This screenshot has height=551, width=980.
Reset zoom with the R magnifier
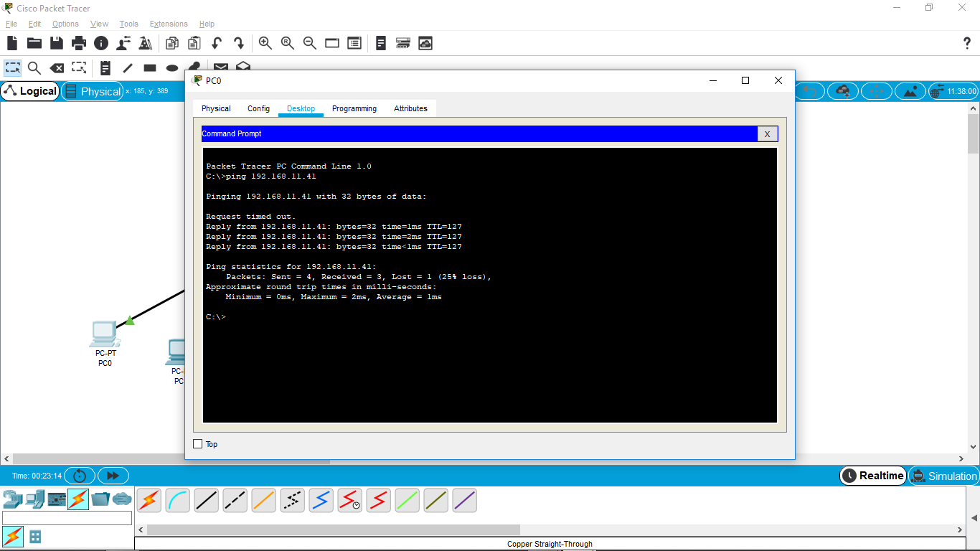288,43
